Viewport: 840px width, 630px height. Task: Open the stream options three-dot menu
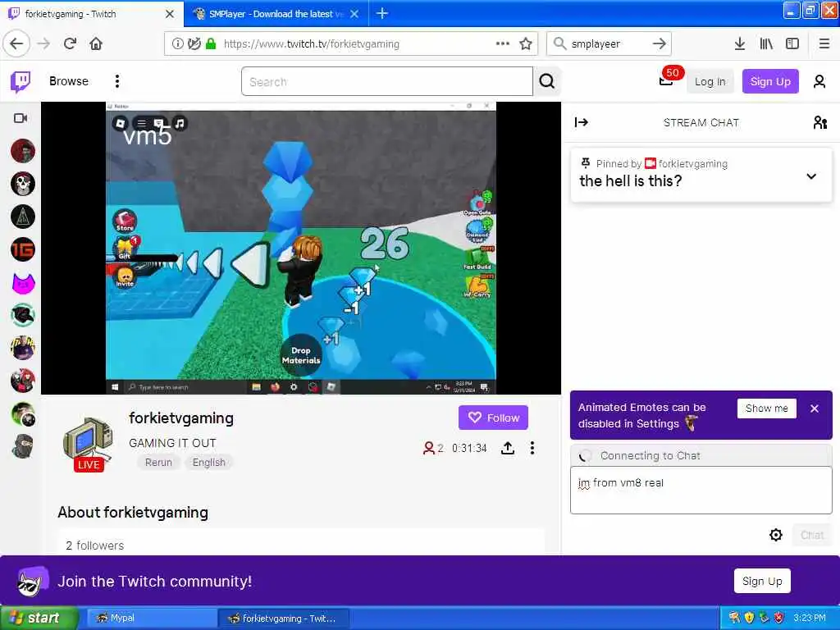click(532, 448)
